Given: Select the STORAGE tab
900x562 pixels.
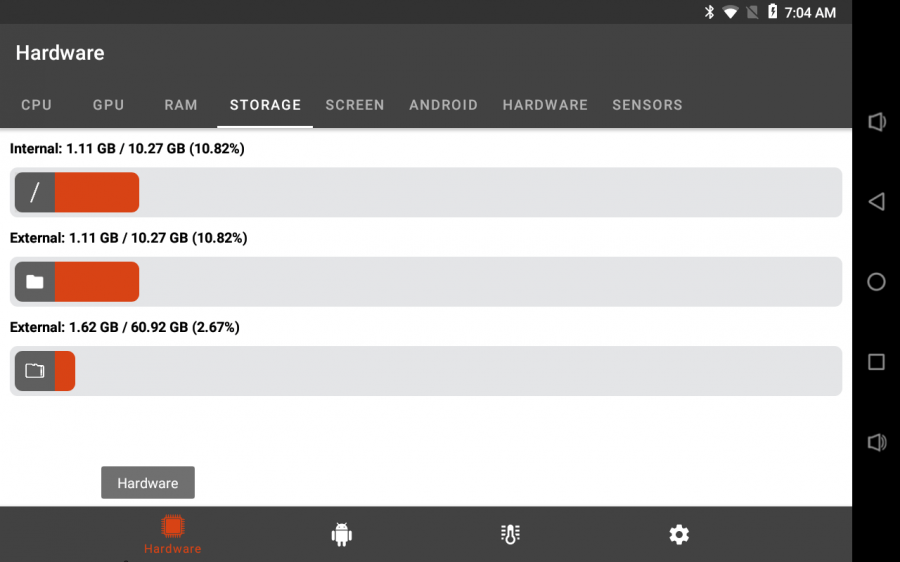Looking at the screenshot, I should (x=265, y=105).
